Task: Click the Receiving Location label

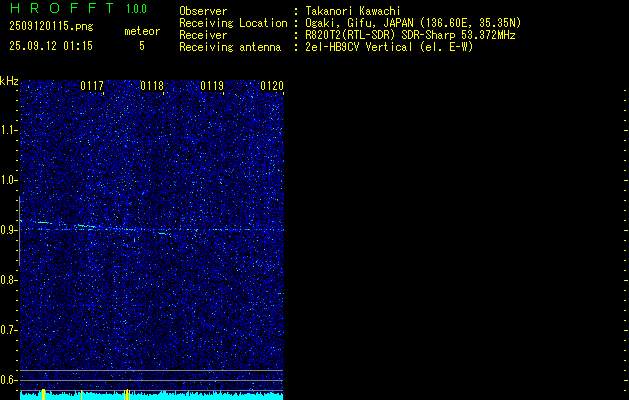Action: coord(233,23)
